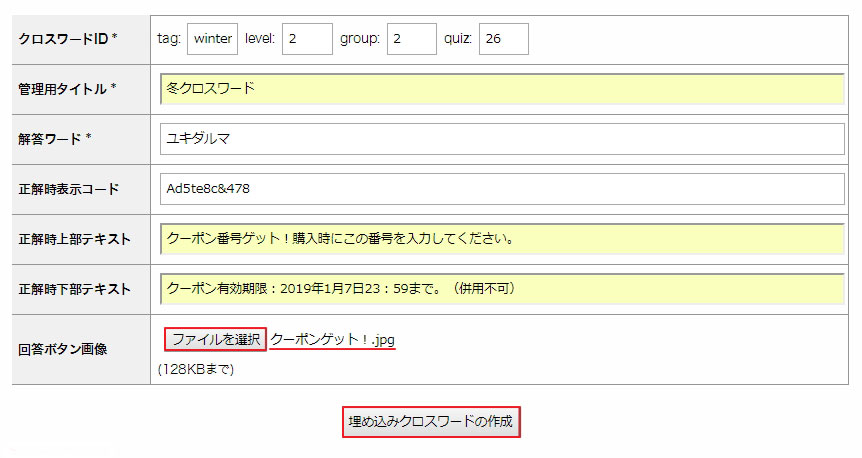The image size is (862, 458).
Task: Click the 正解時表示コード row label
Action: 69,189
